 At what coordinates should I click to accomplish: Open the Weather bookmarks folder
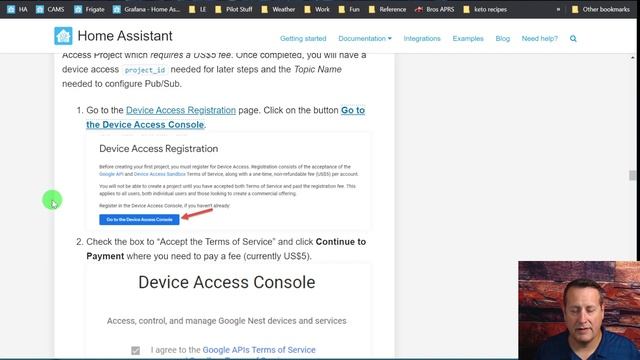pyautogui.click(x=278, y=9)
